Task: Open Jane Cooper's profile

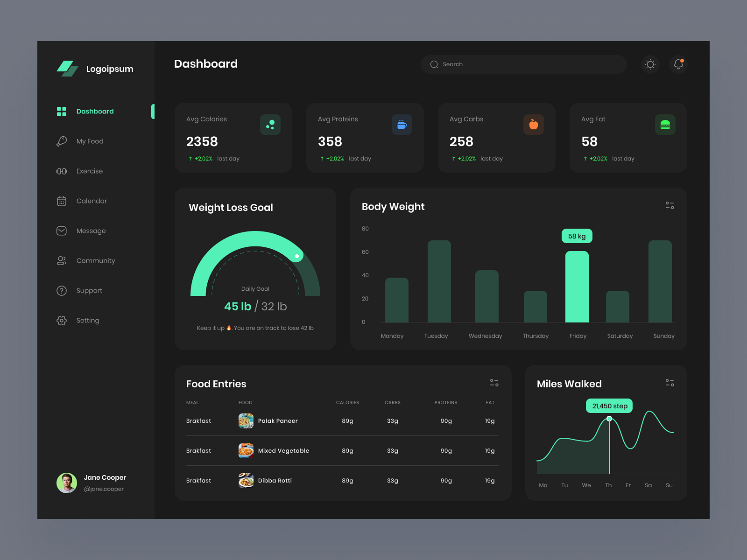Action: point(67,483)
